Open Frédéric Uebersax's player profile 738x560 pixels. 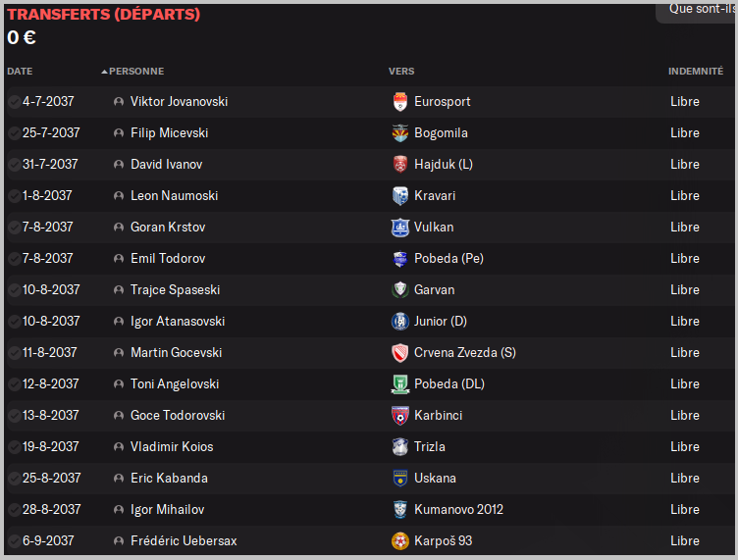point(184,541)
